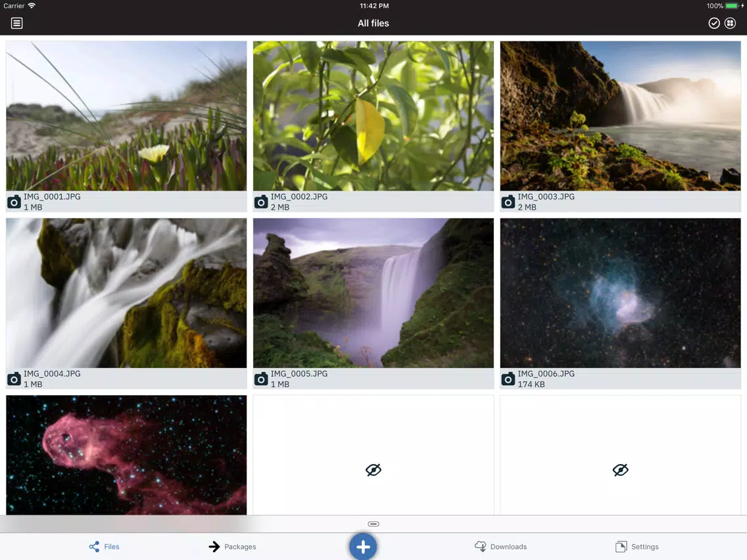
Task: Open the pink nebula photo thumbnail
Action: [126, 455]
